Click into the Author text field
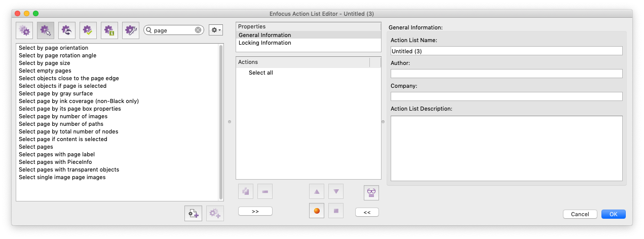Screen dimensions: 644x239 coord(506,74)
